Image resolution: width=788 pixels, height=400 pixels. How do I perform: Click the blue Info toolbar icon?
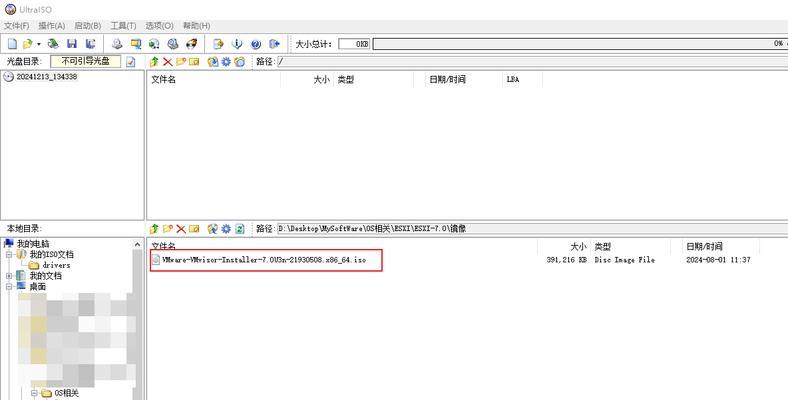(237, 44)
